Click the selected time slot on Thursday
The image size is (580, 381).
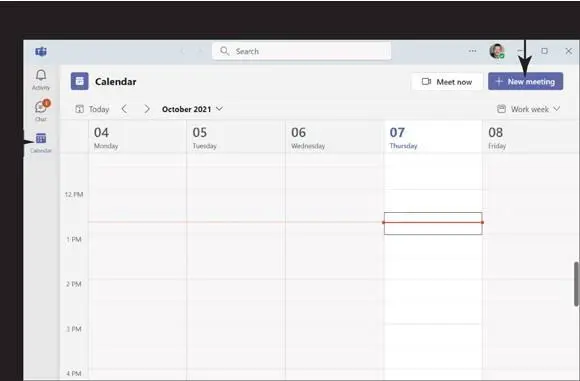[x=433, y=223]
